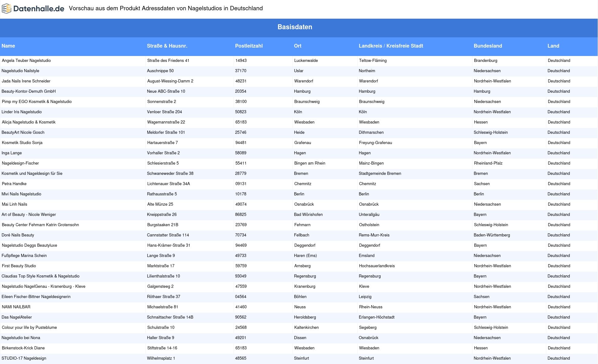Click the Rheinland-Pfalz state cell
The height and width of the screenshot is (364, 598).
tap(488, 163)
